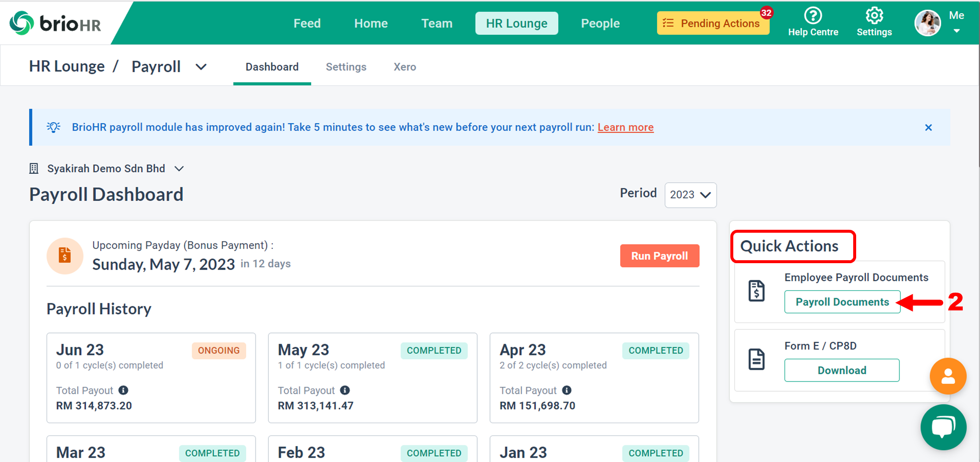The height and width of the screenshot is (462, 980).
Task: Show Total Payout info for May 23
Action: [x=345, y=390]
